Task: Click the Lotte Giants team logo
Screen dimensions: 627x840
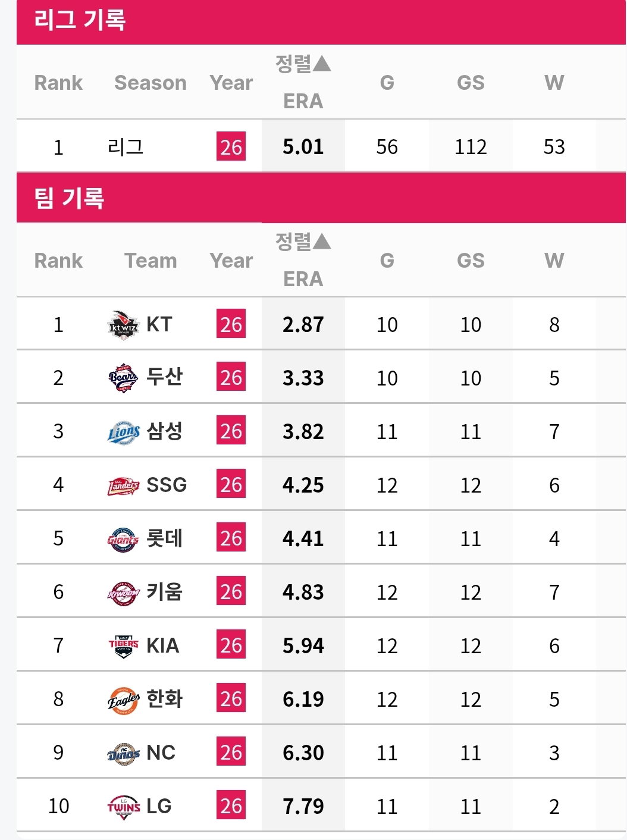Action: [123, 539]
